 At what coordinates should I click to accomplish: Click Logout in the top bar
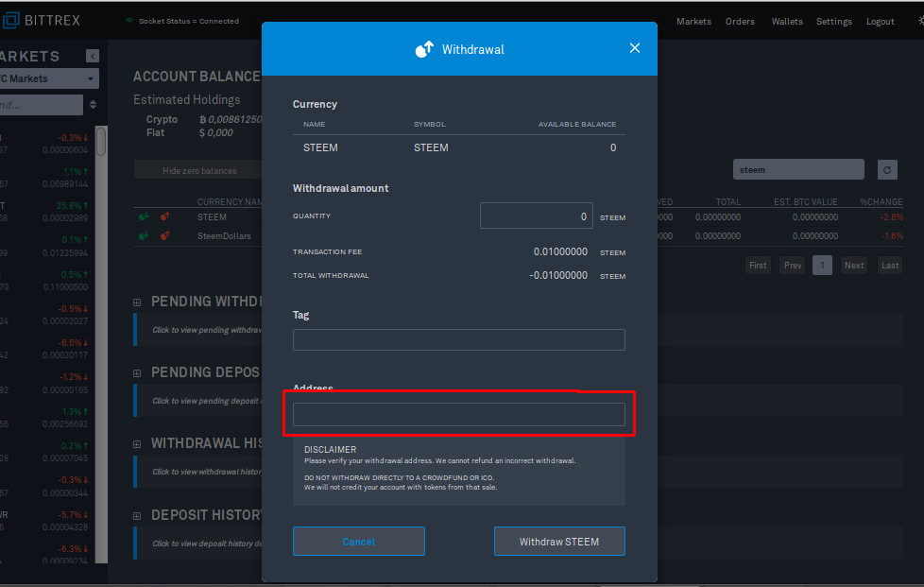click(x=881, y=21)
